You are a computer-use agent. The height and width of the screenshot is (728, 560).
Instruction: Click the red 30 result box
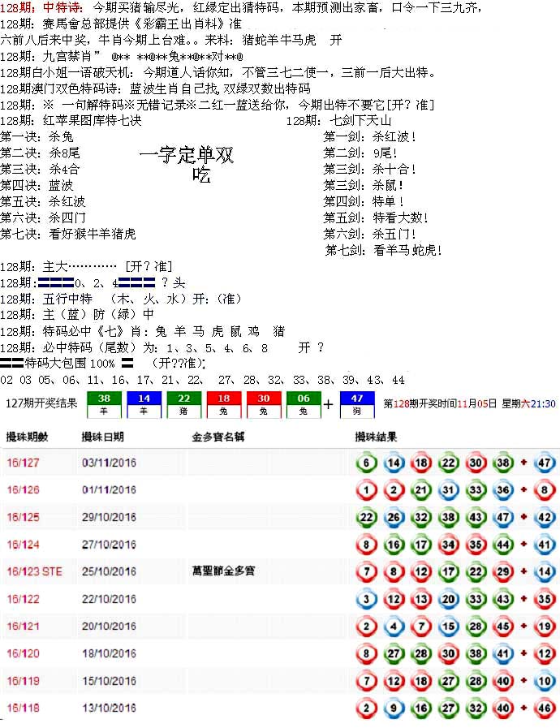point(264,404)
